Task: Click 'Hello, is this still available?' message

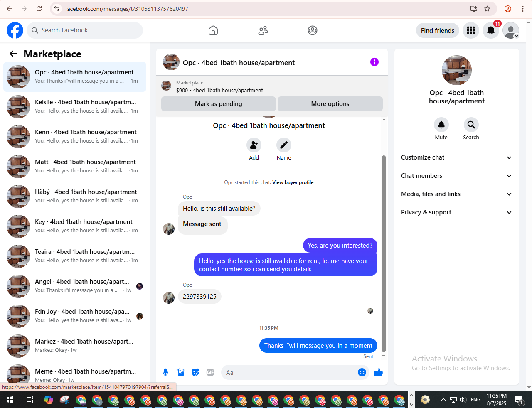Action: [219, 209]
